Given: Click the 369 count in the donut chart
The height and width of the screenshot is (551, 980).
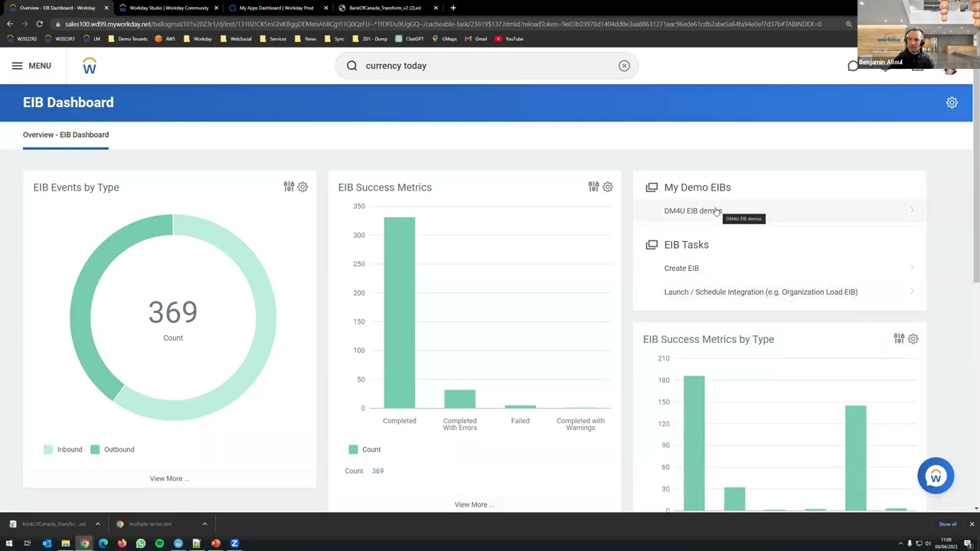Looking at the screenshot, I should click(x=173, y=312).
